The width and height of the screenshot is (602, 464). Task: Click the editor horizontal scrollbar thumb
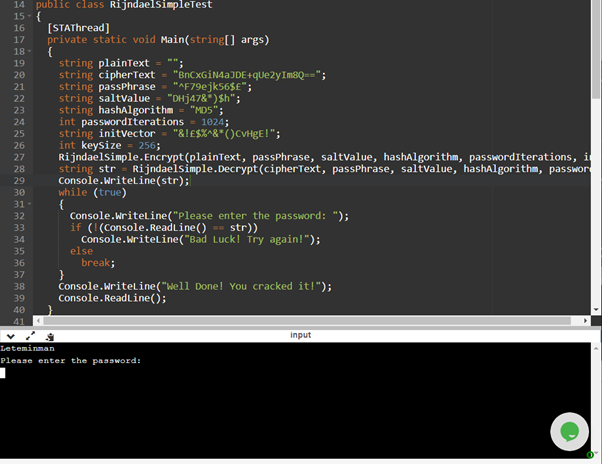coord(307,320)
